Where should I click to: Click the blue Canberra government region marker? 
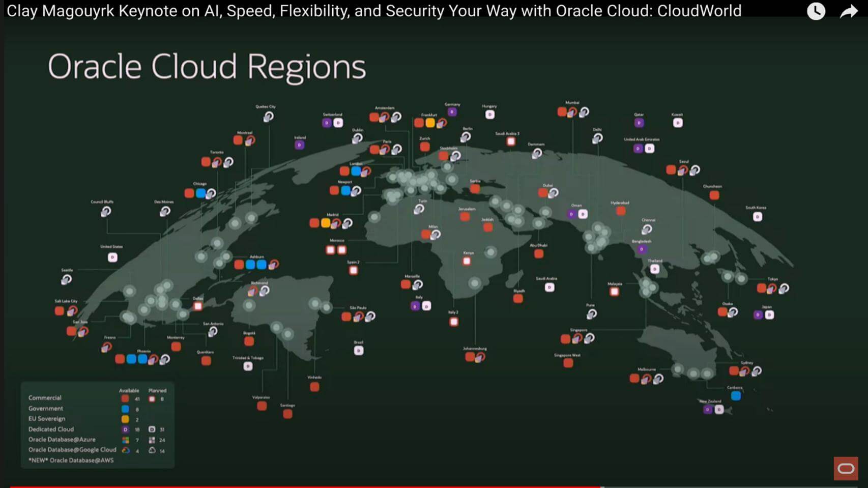click(x=736, y=396)
